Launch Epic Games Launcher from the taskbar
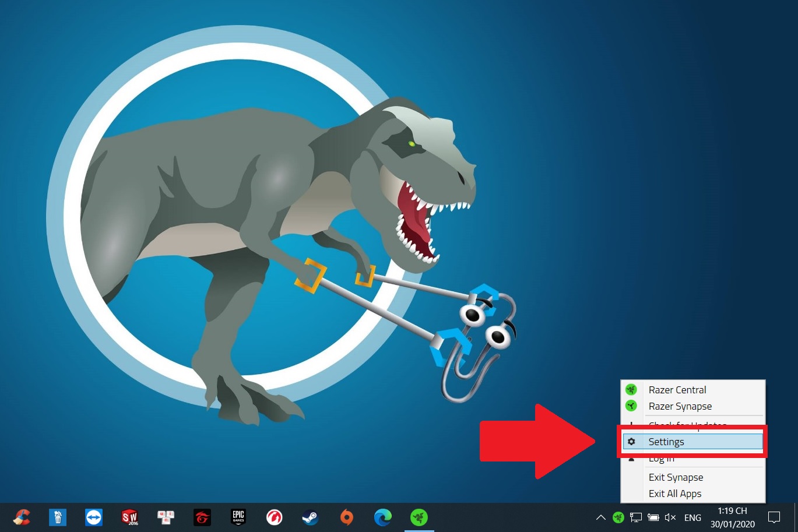The image size is (798, 532). tap(238, 517)
